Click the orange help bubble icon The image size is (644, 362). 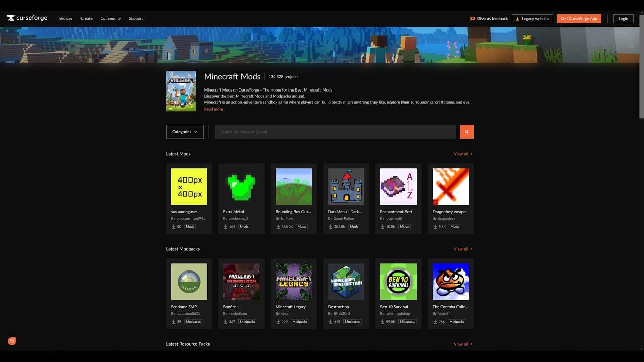point(12,341)
